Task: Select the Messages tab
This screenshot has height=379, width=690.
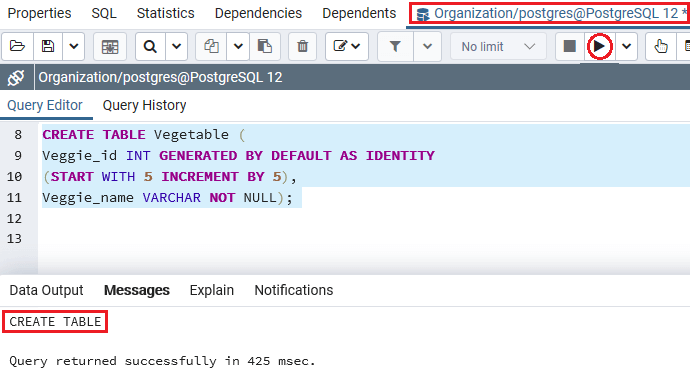Action: click(136, 290)
